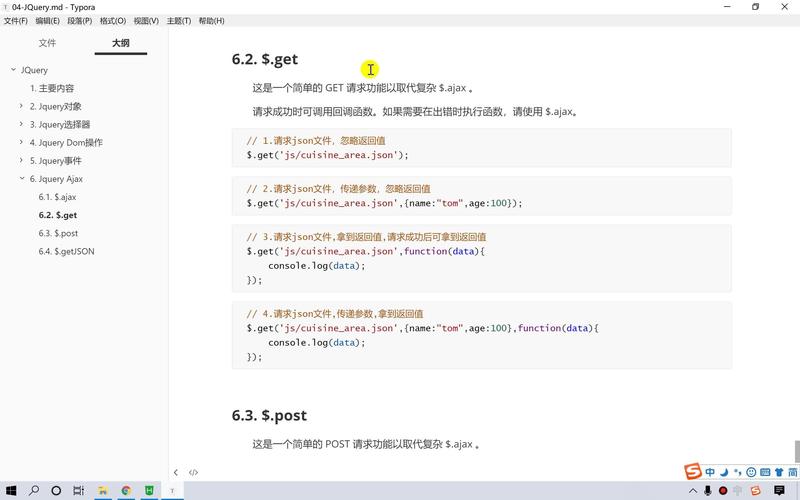Viewport: 800px width, 500px height.
Task: Show hidden system tray icons
Action: pos(693,491)
